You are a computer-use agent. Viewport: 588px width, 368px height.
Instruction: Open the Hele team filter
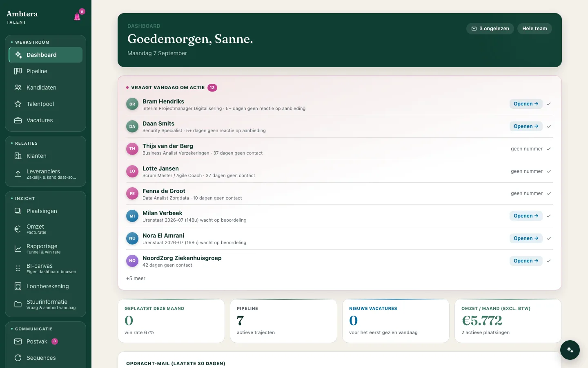tap(535, 29)
